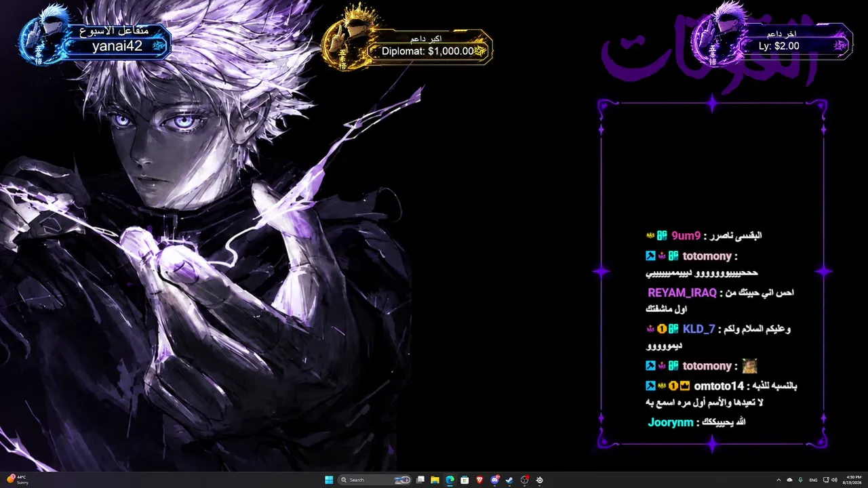The height and width of the screenshot is (488, 868).
Task: Open the volume speaker tray icon
Action: [834, 480]
